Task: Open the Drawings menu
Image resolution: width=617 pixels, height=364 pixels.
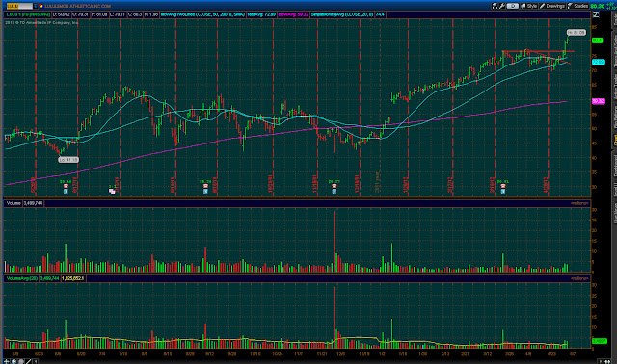Action: 552,6
